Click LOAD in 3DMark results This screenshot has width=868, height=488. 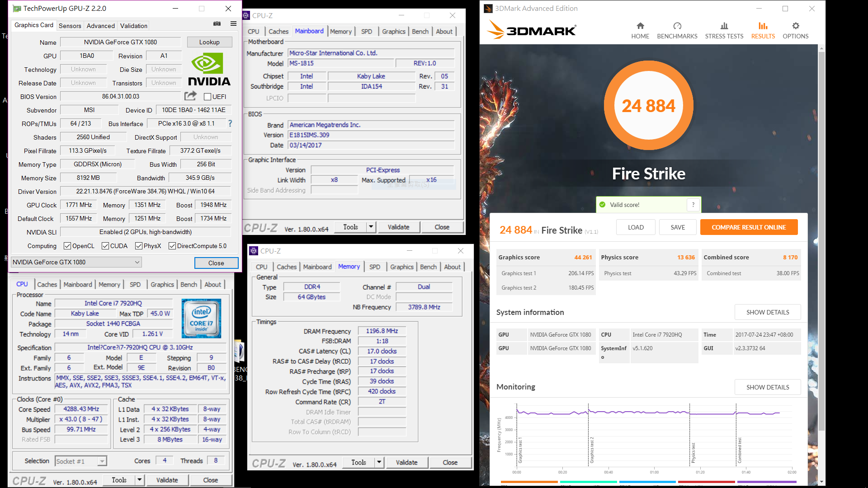pyautogui.click(x=636, y=227)
